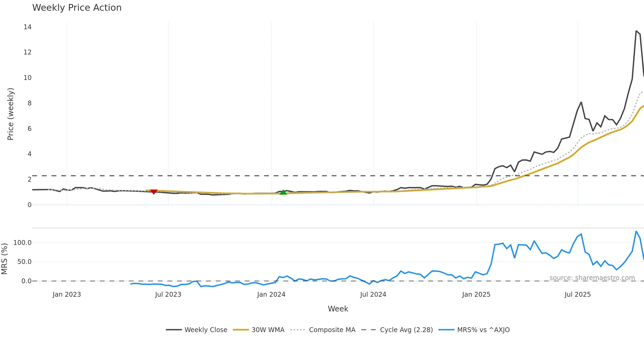
Task: Click the Jul 2025 axis tick label
Action: coord(577,294)
